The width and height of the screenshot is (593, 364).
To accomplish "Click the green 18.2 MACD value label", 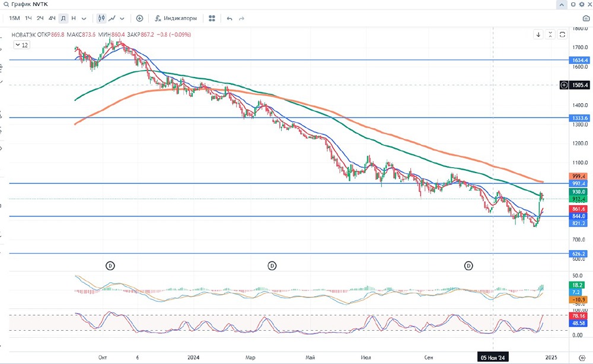I will point(578,285).
